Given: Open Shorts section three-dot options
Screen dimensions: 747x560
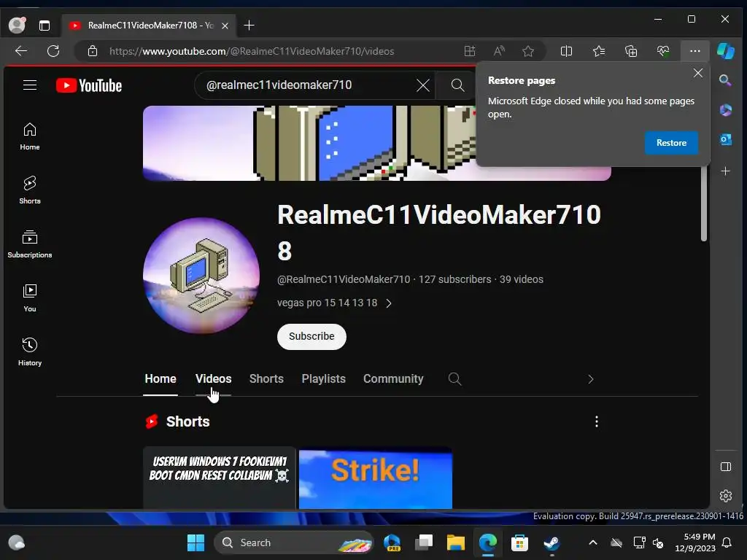Looking at the screenshot, I should tap(597, 421).
